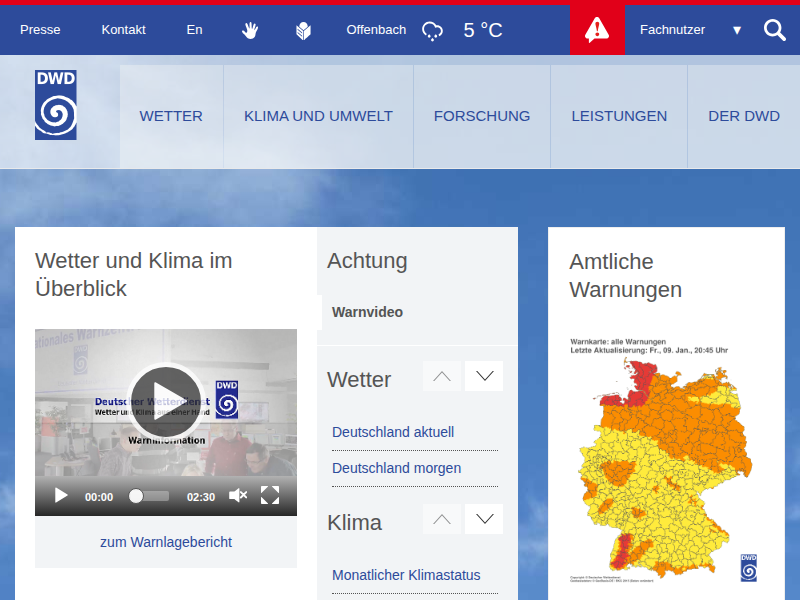The image size is (800, 600).
Task: Open the easy language book icon
Action: pos(304,30)
